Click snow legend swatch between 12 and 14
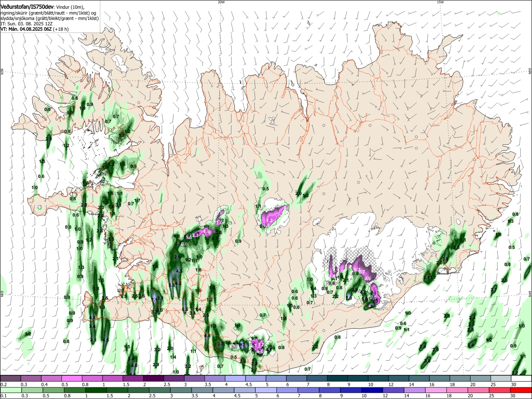This screenshot has height=399, width=532. [x=399, y=378]
